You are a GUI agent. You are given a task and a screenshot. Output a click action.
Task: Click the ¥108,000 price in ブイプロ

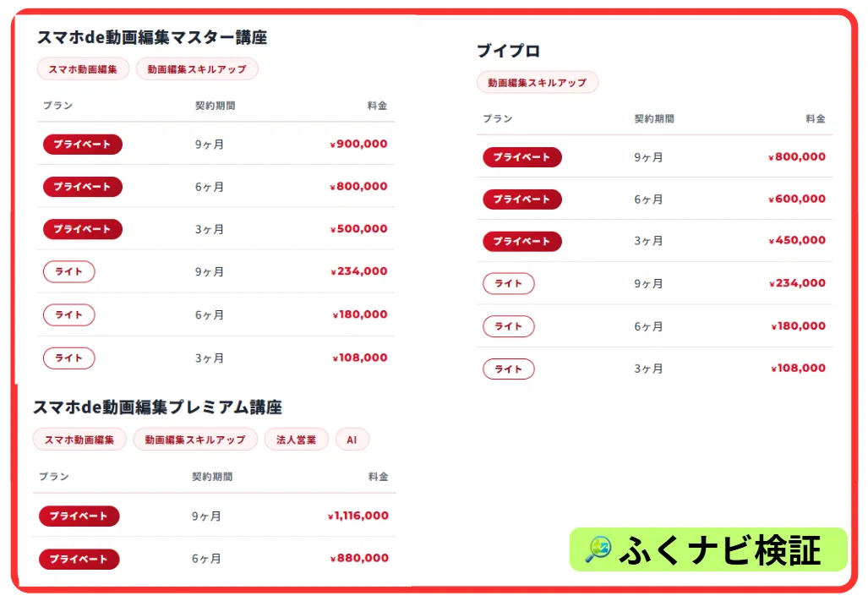[x=798, y=368]
